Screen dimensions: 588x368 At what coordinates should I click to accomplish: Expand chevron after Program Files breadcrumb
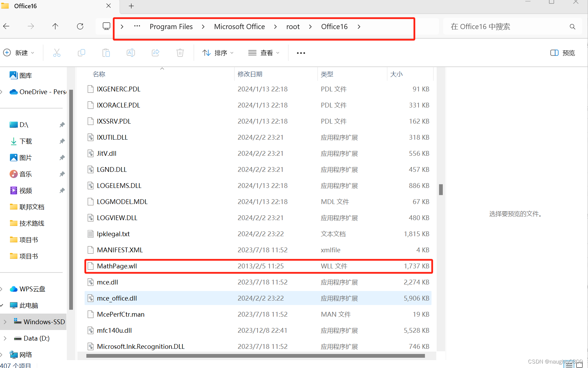[x=203, y=27]
